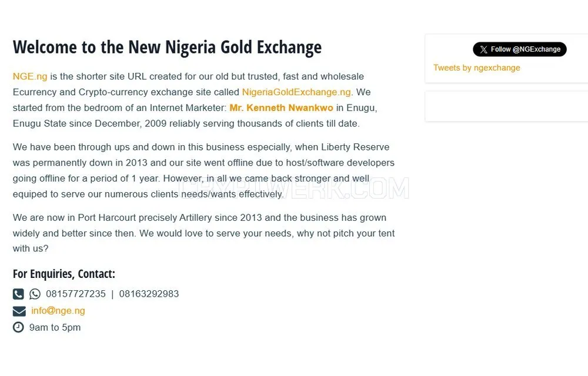
Task: Click the empty widget box below Tweets
Action: tap(506, 106)
